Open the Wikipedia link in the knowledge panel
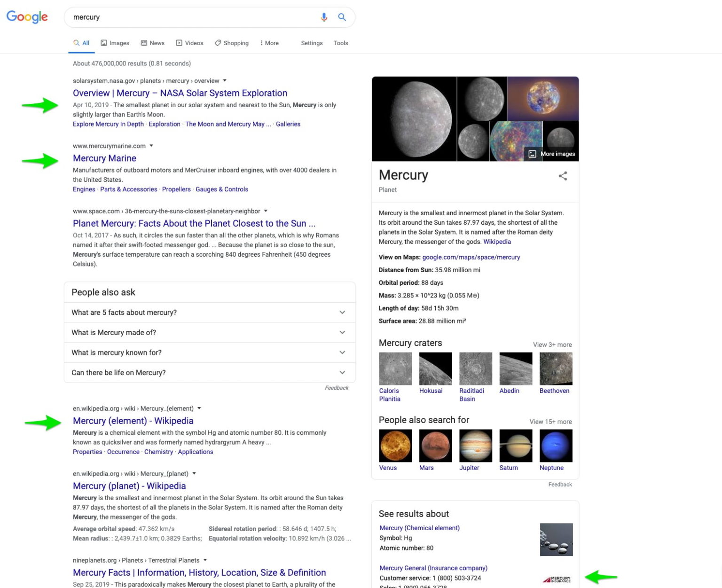This screenshot has height=588, width=722. 497,242
